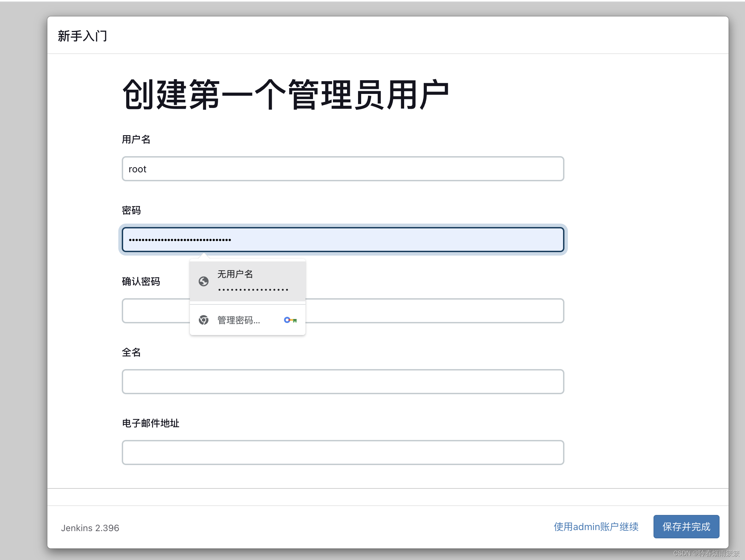Click the 新手入门 header title

click(83, 36)
